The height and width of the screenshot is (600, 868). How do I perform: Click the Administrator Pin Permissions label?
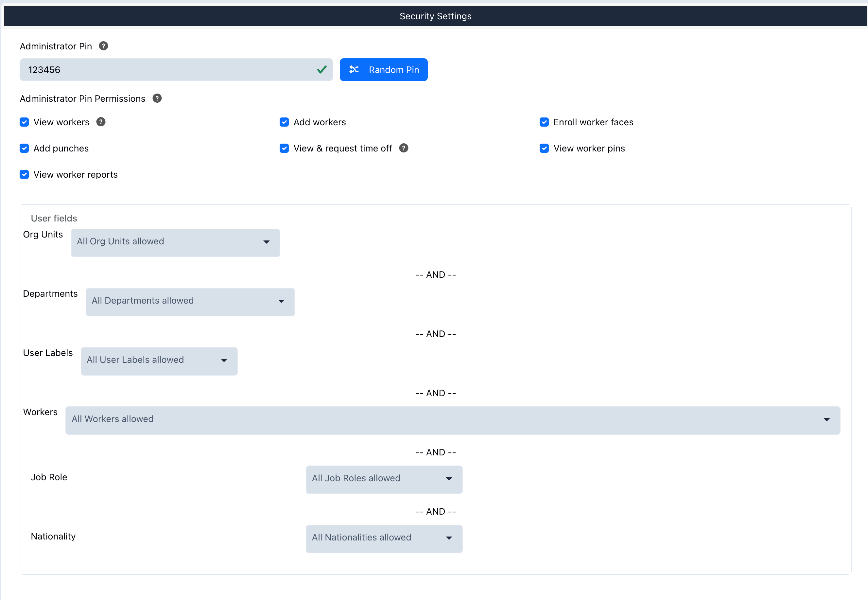coord(83,98)
